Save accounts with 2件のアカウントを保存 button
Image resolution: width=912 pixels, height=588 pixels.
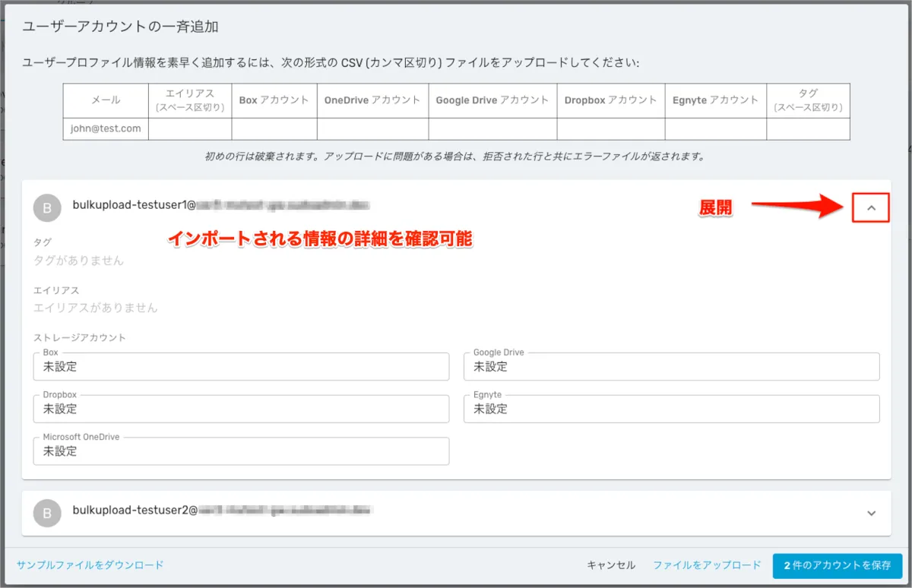[x=837, y=566]
